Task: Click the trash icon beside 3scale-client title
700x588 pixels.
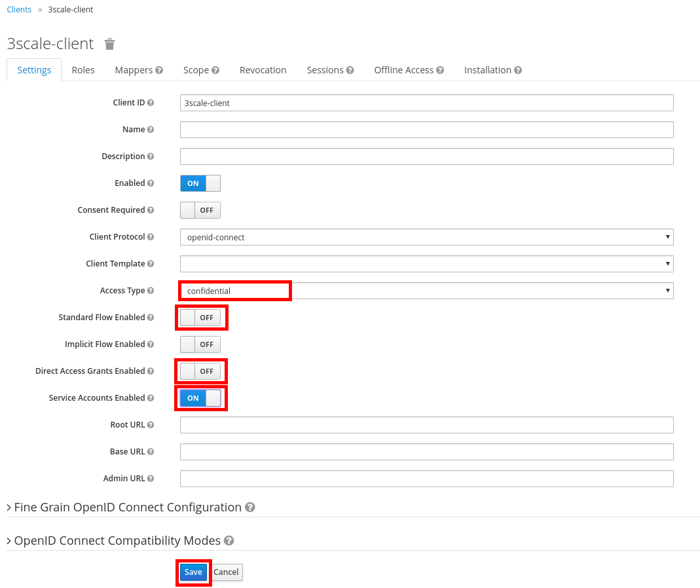Action: click(x=110, y=44)
